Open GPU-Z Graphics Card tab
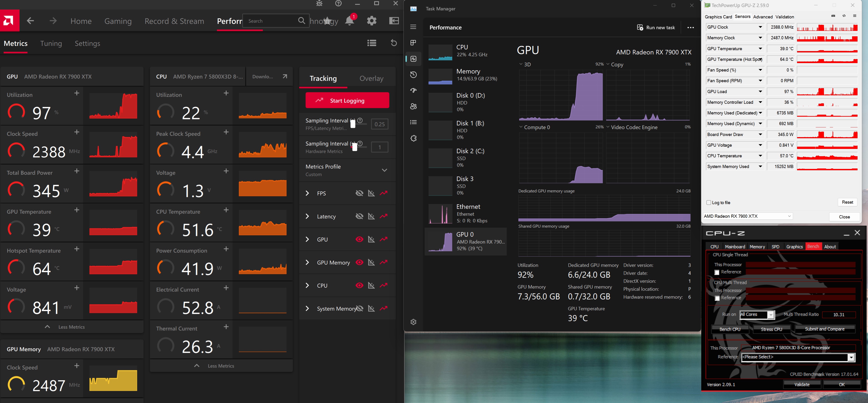Screen dimensions: 868x403 pos(718,17)
